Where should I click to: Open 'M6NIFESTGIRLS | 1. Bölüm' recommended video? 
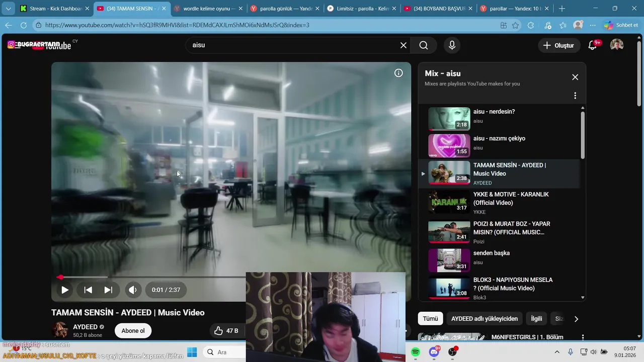point(527,337)
